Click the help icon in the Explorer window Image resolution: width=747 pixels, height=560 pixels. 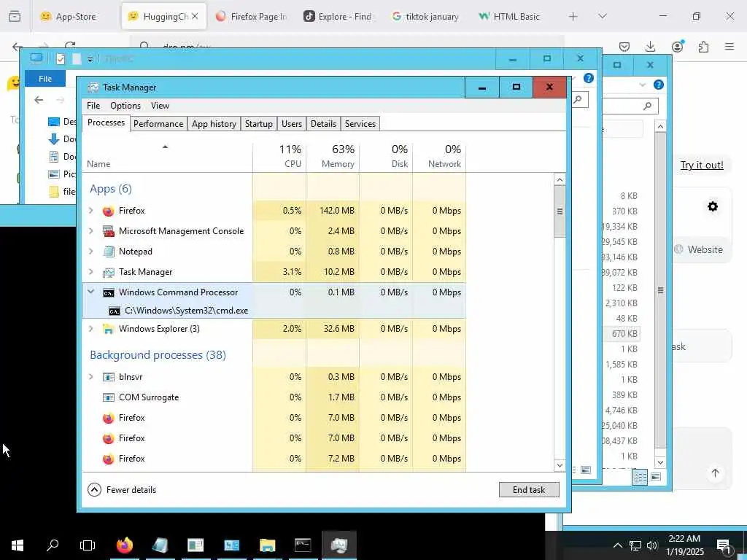(589, 78)
